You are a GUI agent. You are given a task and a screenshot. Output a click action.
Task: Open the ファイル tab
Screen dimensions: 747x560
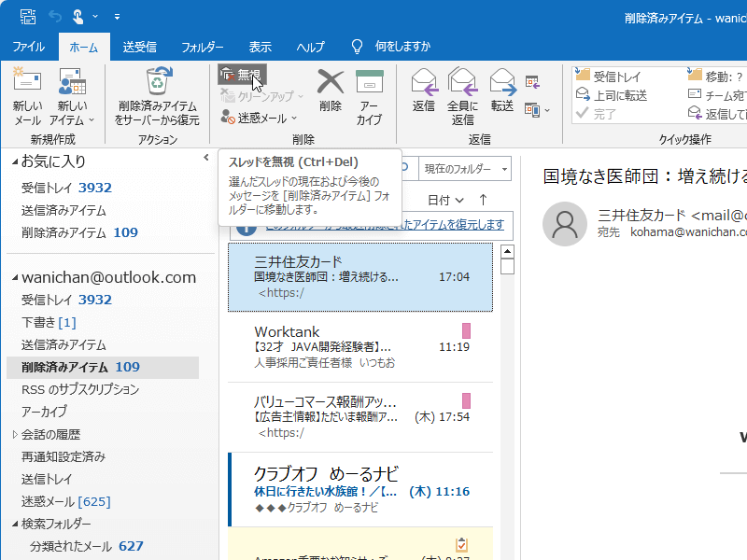29,47
